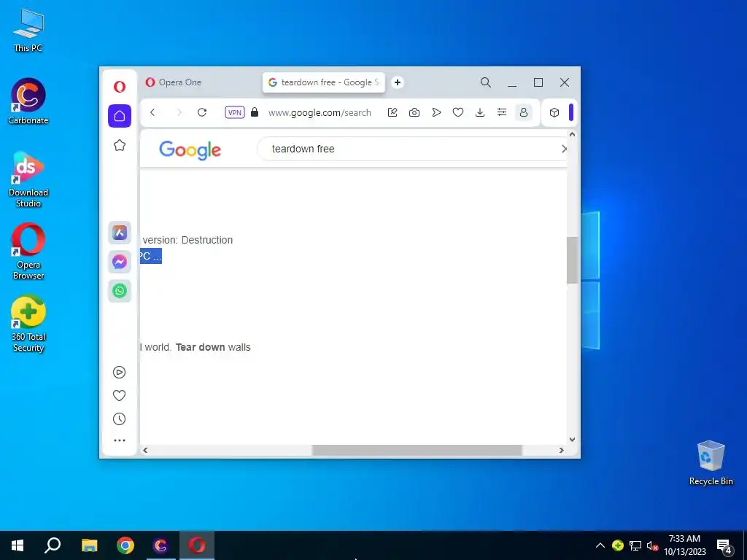Image resolution: width=747 pixels, height=560 pixels.
Task: Open extensions cube icon
Action: tap(554, 112)
